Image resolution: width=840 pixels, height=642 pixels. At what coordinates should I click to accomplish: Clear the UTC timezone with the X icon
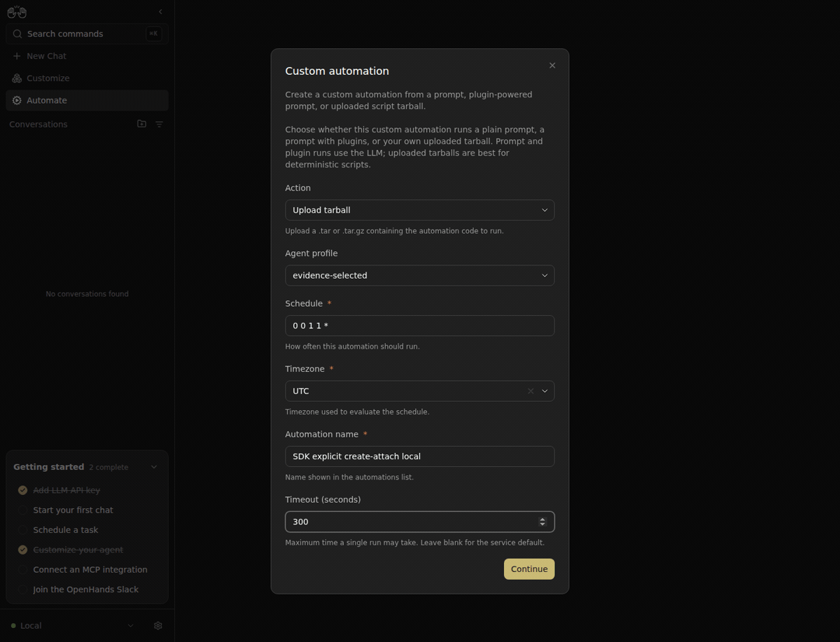tap(531, 391)
